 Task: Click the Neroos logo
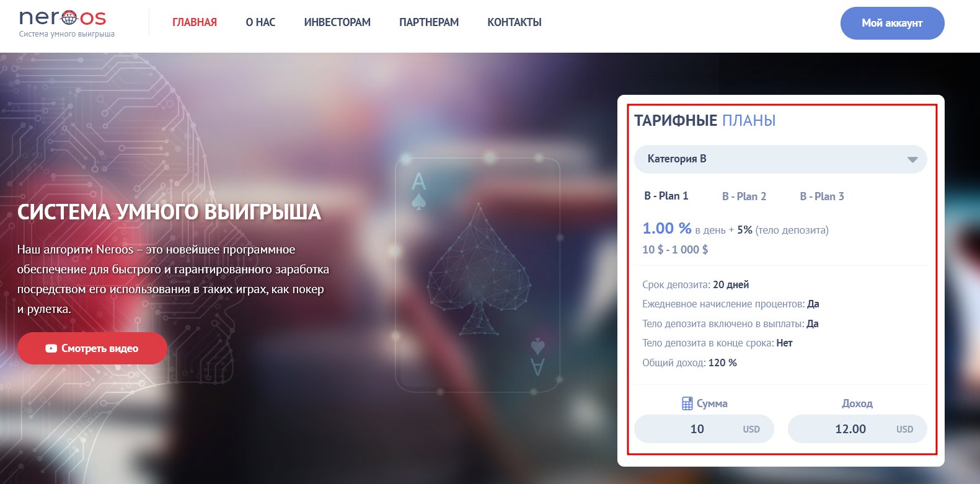click(63, 18)
